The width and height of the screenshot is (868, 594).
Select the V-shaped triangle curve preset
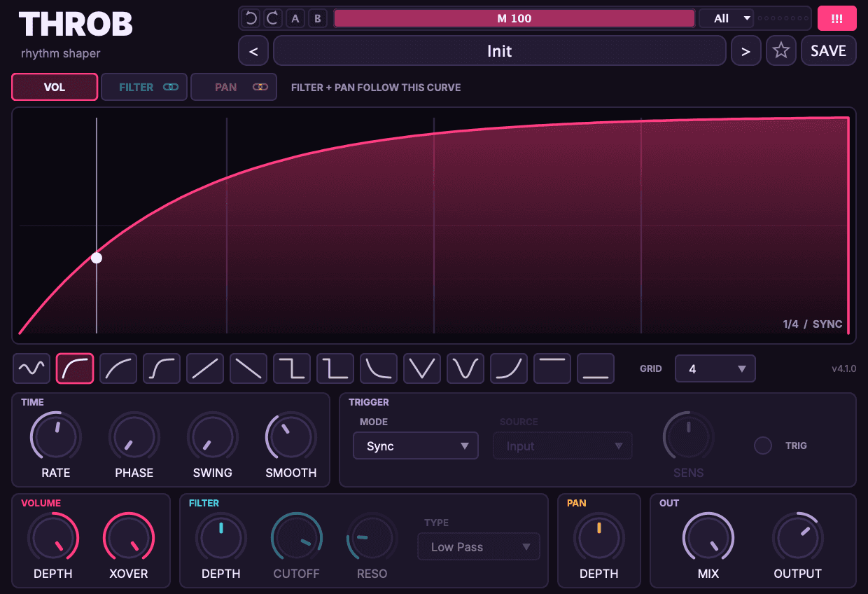click(422, 368)
